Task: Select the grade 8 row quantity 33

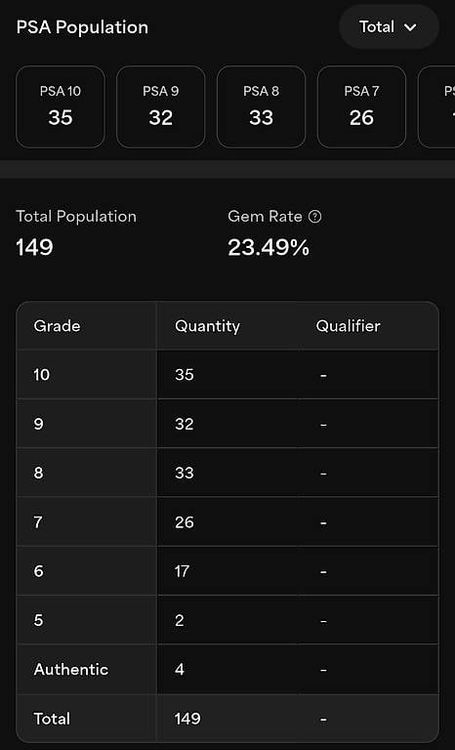Action: [x=184, y=473]
